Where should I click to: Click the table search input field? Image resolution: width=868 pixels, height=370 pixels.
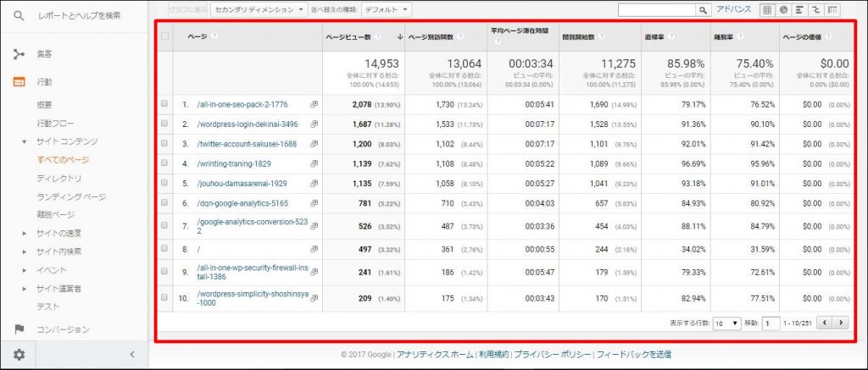(x=657, y=10)
